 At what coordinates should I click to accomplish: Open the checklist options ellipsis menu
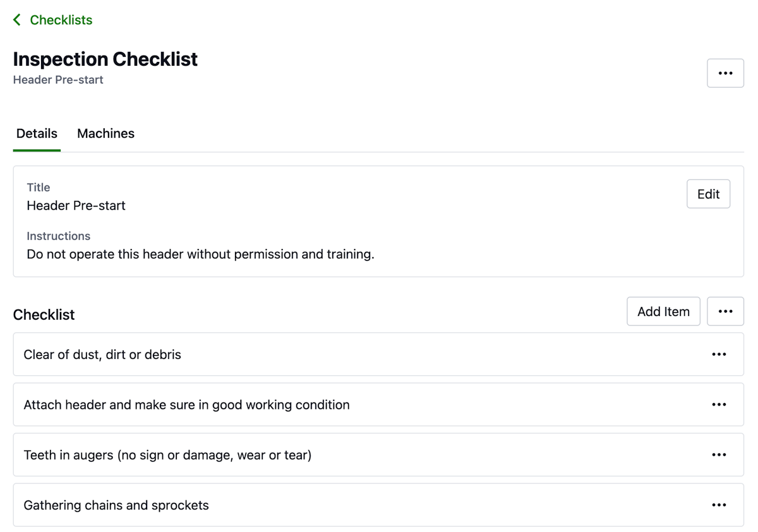[725, 311]
